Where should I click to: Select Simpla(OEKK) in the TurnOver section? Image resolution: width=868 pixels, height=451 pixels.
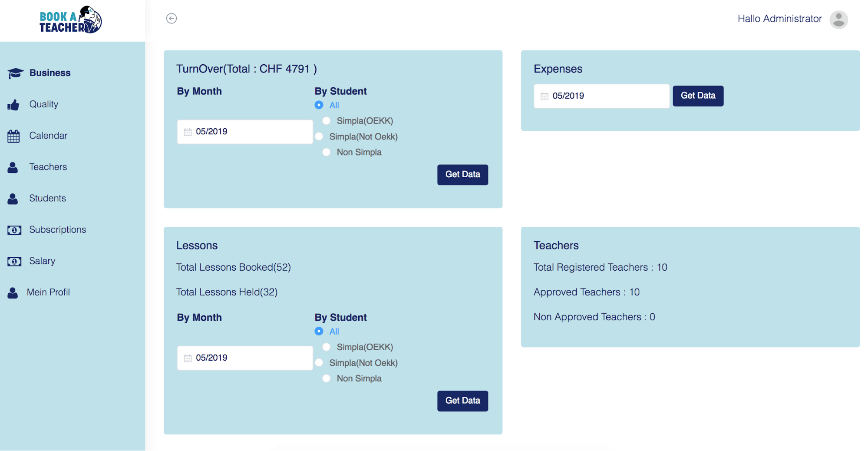(326, 121)
